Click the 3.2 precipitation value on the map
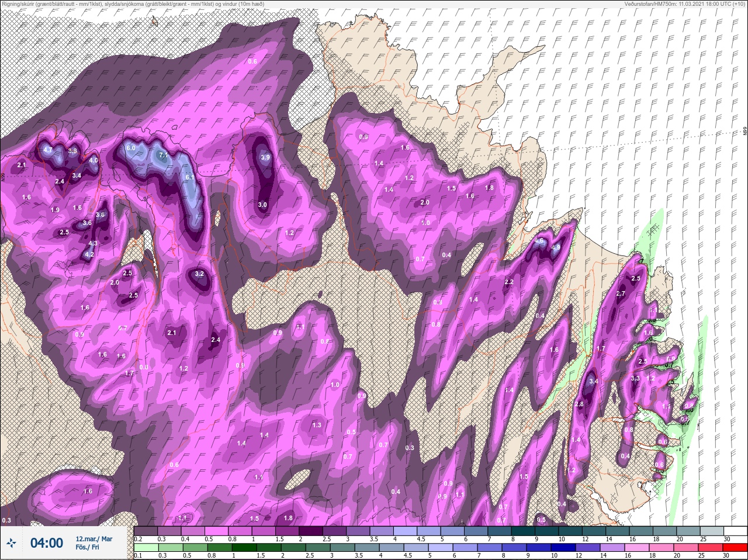This screenshot has width=748, height=560. 199,274
